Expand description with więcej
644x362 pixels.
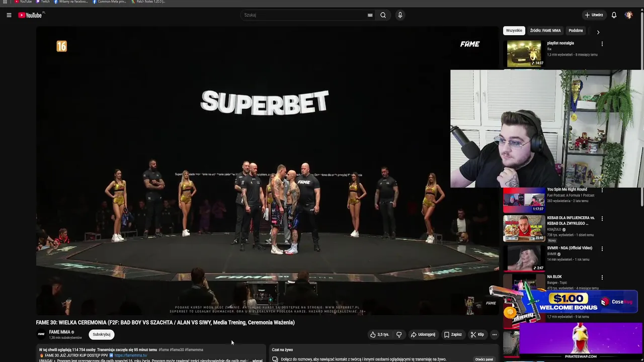coord(257,360)
